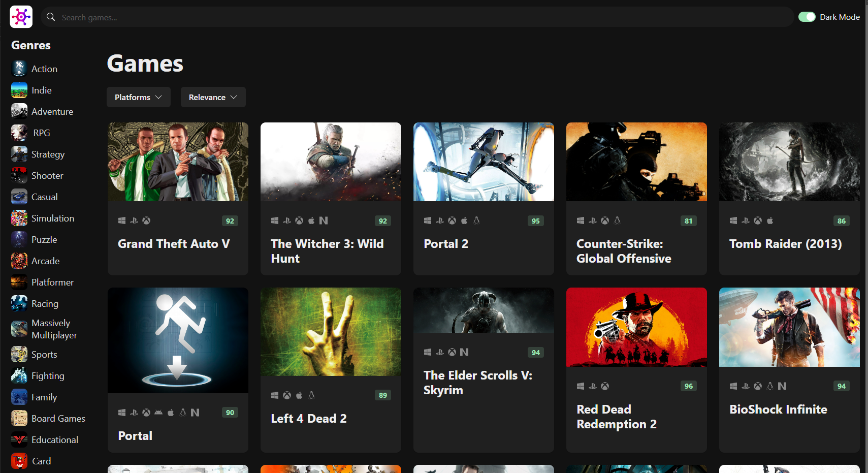Select the Board Games genre
868x473 pixels.
[58, 419]
